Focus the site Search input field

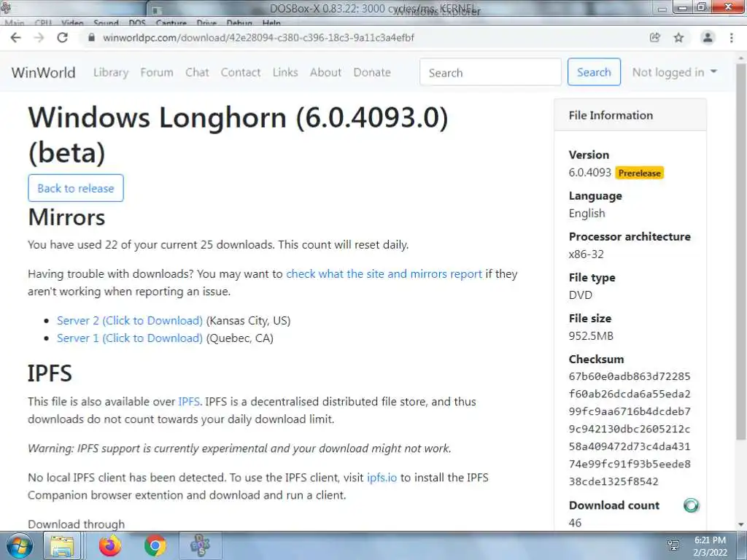pos(490,72)
